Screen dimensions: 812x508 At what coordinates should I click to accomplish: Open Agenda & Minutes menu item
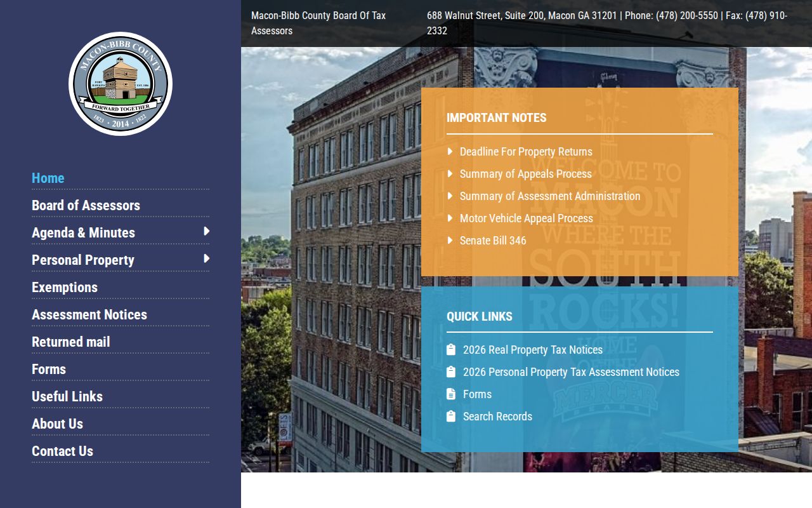tap(83, 233)
